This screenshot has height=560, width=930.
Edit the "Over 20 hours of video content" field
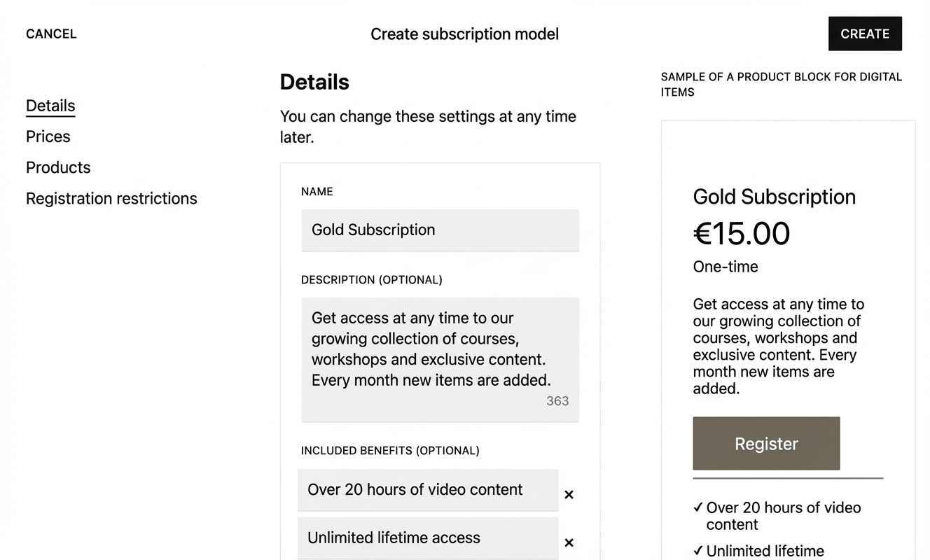428,490
